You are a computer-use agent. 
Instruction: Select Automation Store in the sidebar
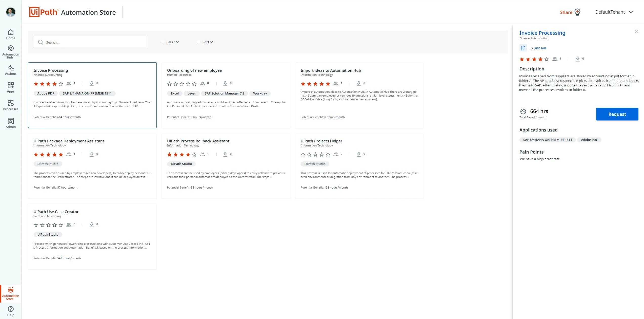click(11, 294)
